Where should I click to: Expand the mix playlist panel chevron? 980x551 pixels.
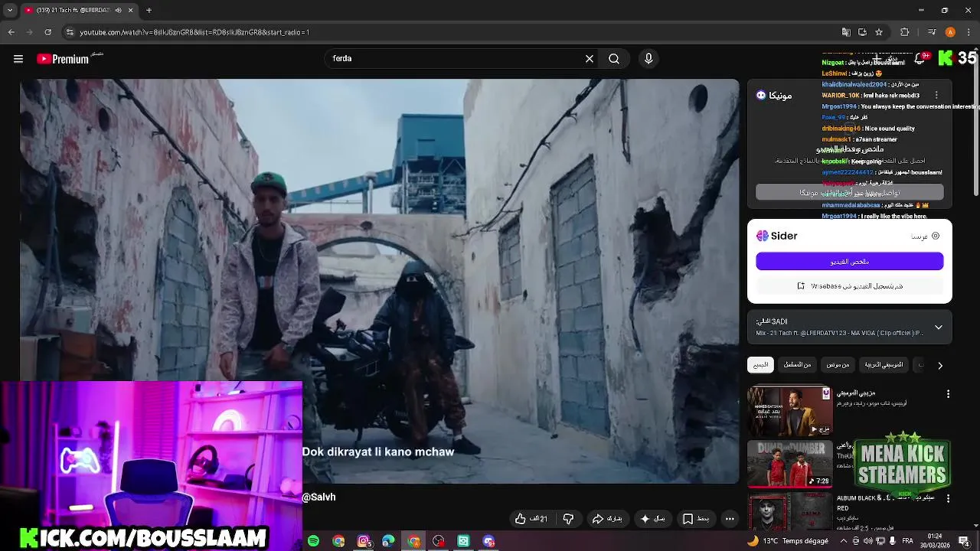(939, 328)
